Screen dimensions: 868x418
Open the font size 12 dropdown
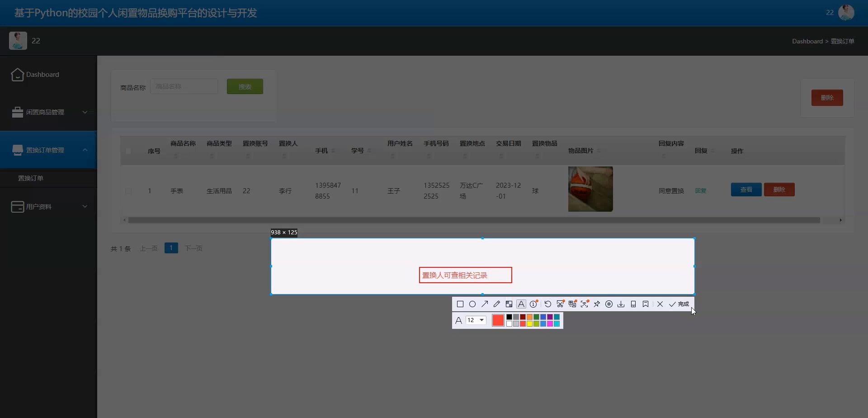point(476,320)
